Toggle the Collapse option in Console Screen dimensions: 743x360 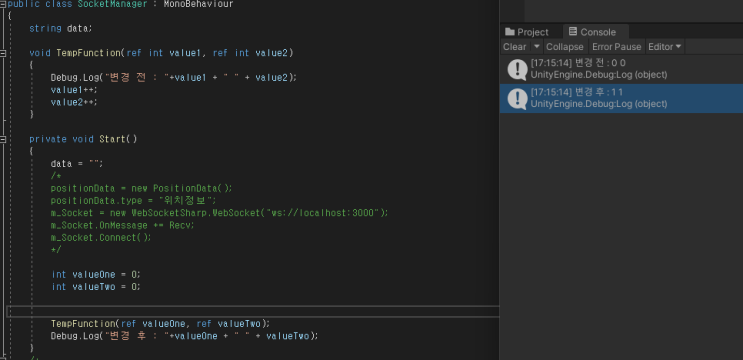click(564, 46)
